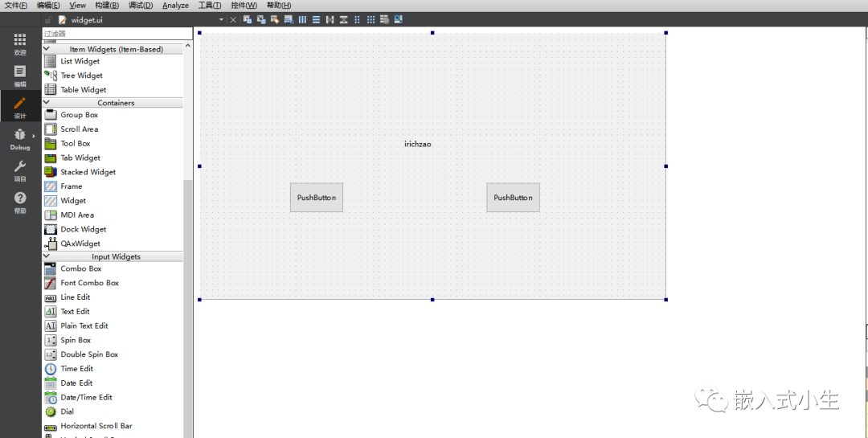Open the 帮助(H) menu in menu bar
This screenshot has width=868, height=438.
(x=278, y=5)
